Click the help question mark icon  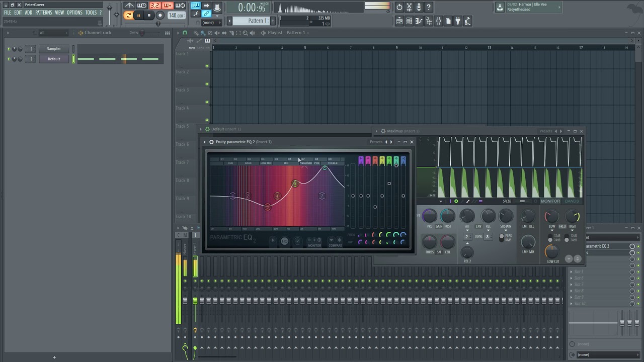(429, 7)
